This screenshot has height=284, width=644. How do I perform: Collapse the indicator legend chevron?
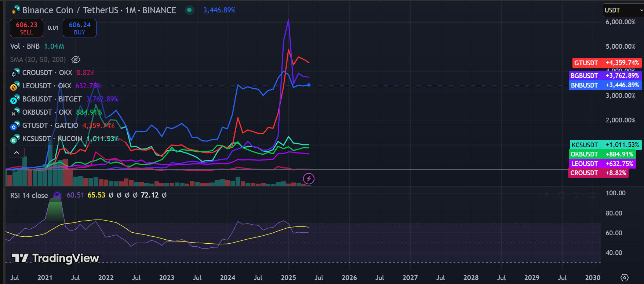click(17, 152)
